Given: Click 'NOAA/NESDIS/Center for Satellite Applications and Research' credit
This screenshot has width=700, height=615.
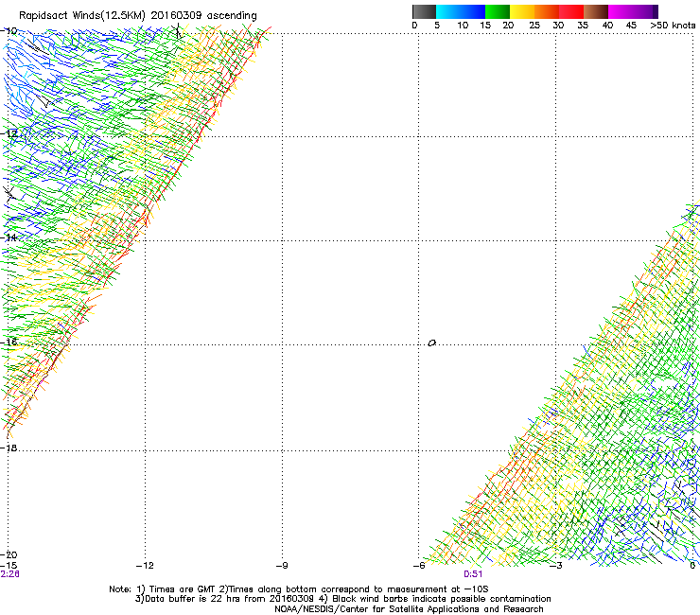Looking at the screenshot, I should click(x=409, y=609).
